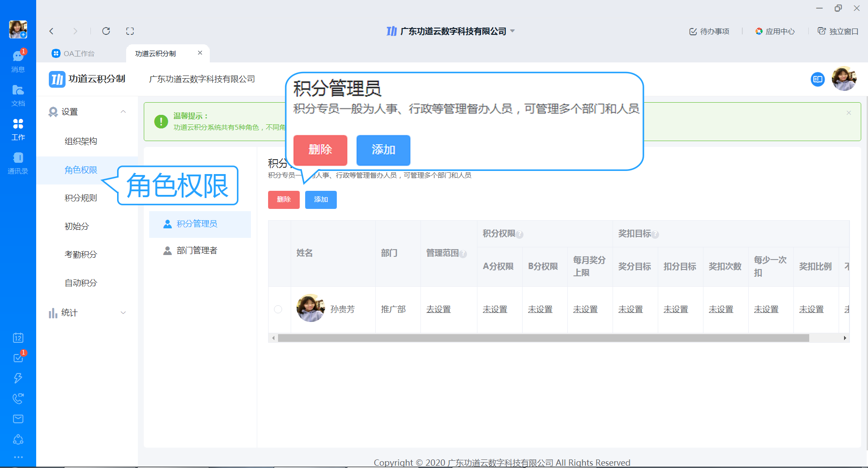Select the radio button for 孙贵芳
This screenshot has width=868, height=468.
[278, 309]
